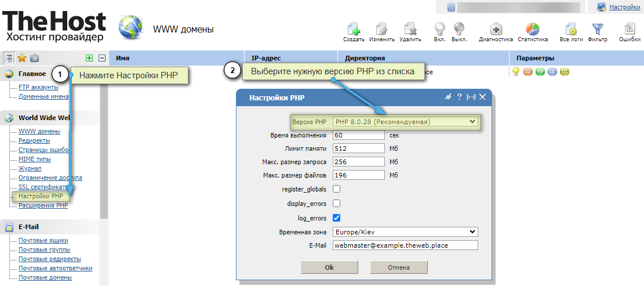Collapse the Главное sidebar section
Screen dimensions: 644x286
(32, 74)
